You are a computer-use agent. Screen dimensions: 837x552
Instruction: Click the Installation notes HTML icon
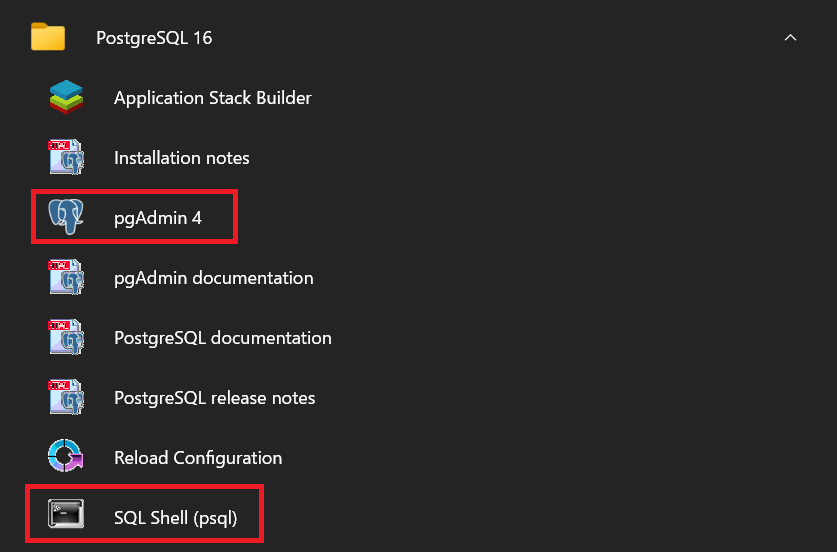click(x=66, y=157)
